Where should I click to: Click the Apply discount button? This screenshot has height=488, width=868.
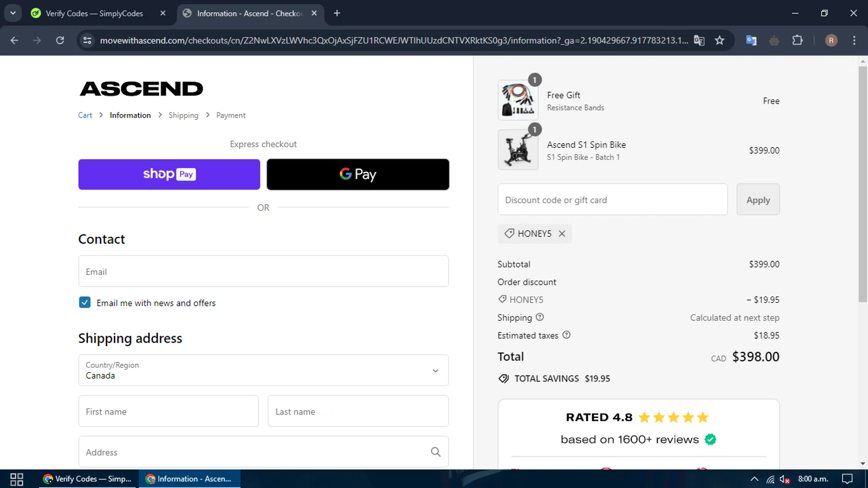point(758,200)
